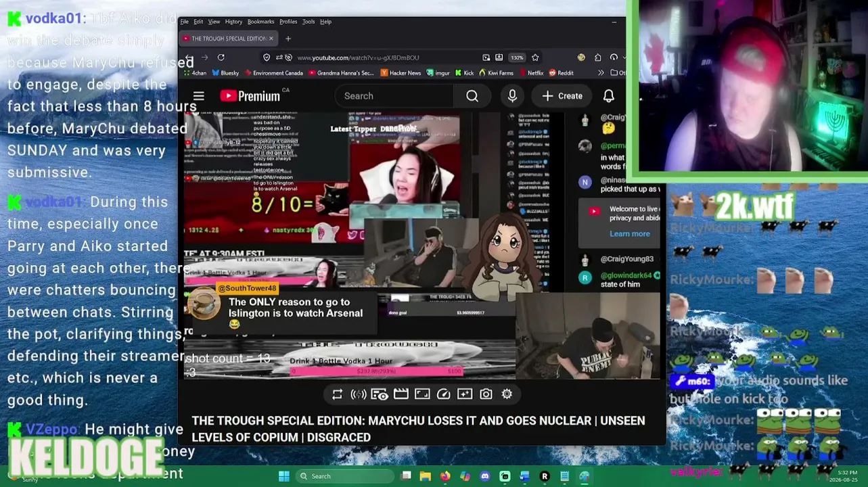
Task: Open the File menu in Firefox
Action: pos(184,22)
